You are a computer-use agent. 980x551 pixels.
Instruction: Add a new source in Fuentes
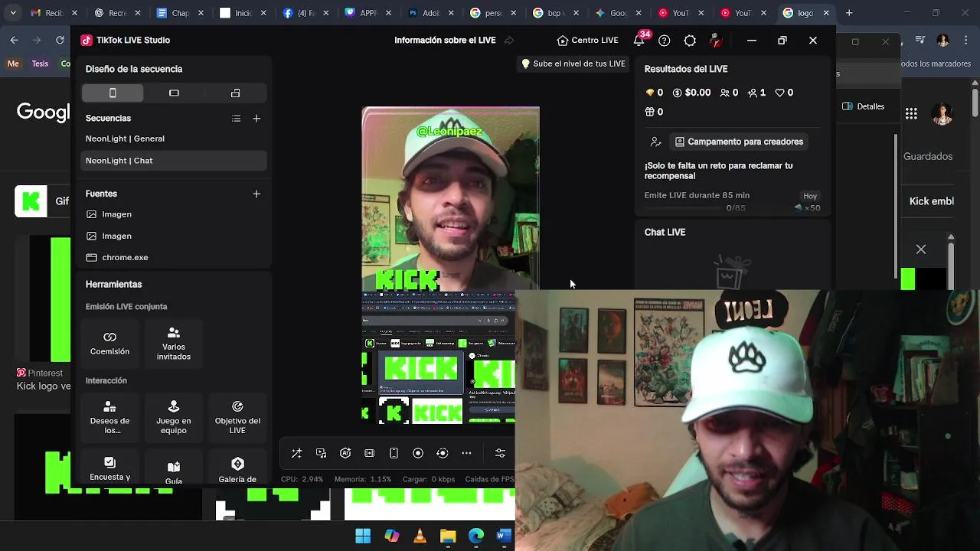coord(256,194)
